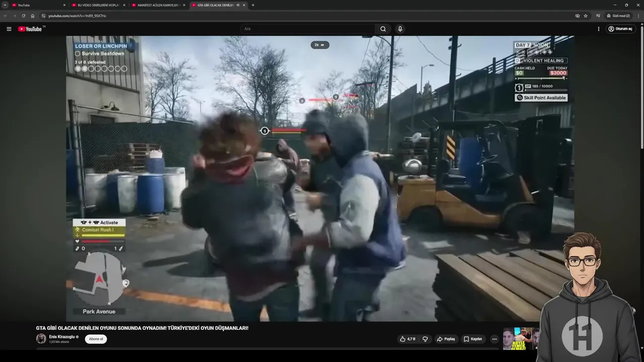This screenshot has width=644, height=362.
Task: Subscribe with the Abone ol button
Action: tap(96, 339)
